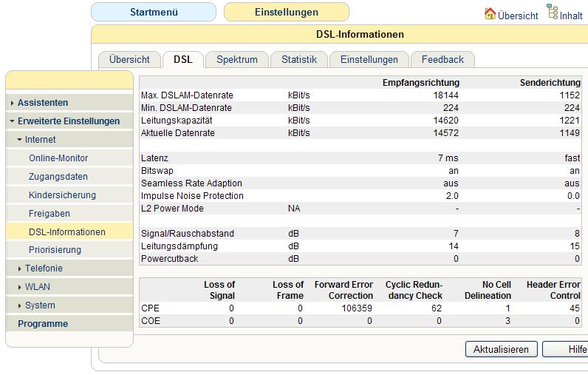The height and width of the screenshot is (375, 588).
Task: Click the CPE value 106359
Action: (x=357, y=308)
